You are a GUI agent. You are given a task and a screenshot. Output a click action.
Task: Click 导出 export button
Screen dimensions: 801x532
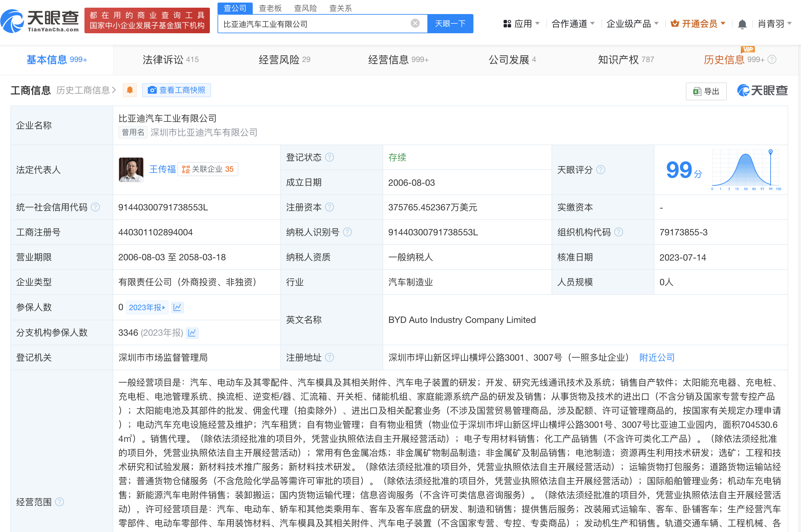click(706, 91)
